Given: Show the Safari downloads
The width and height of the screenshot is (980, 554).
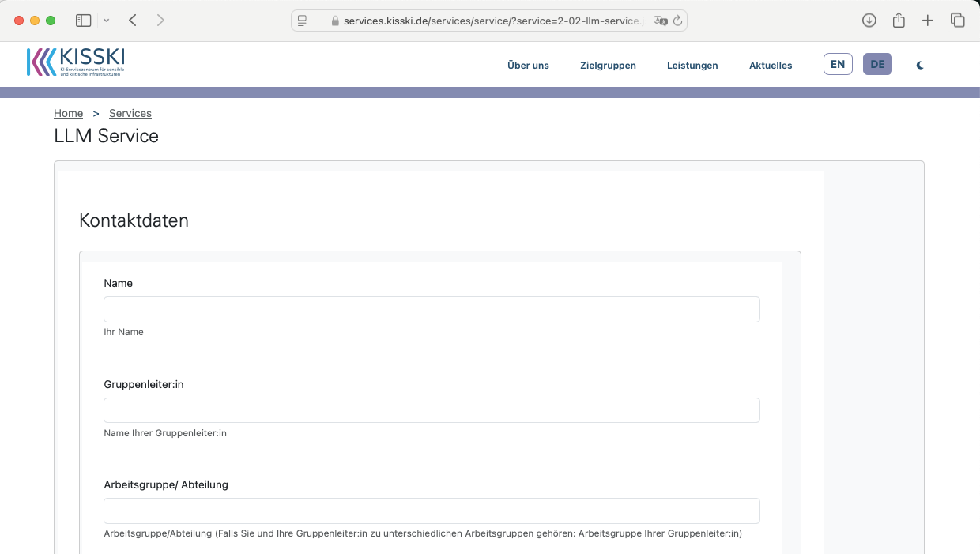Looking at the screenshot, I should point(869,21).
